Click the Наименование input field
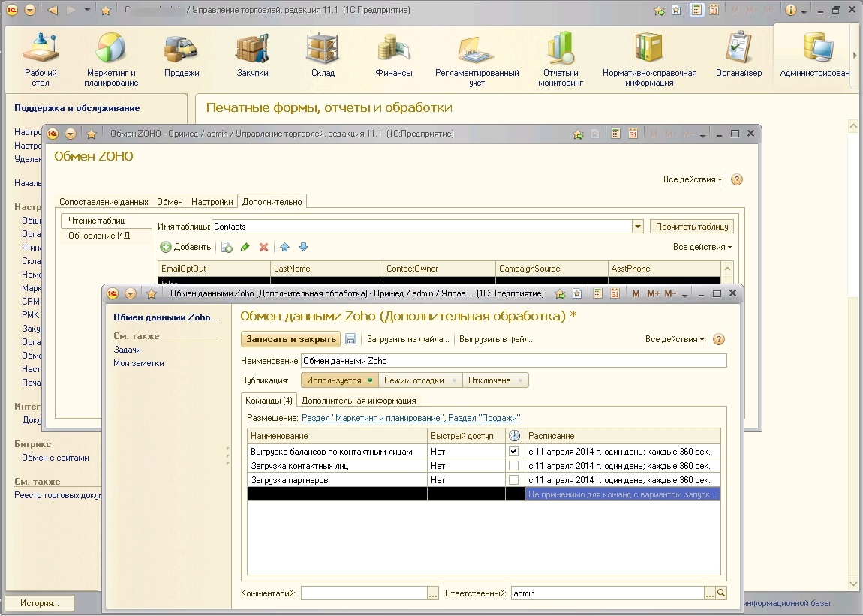 click(x=513, y=361)
